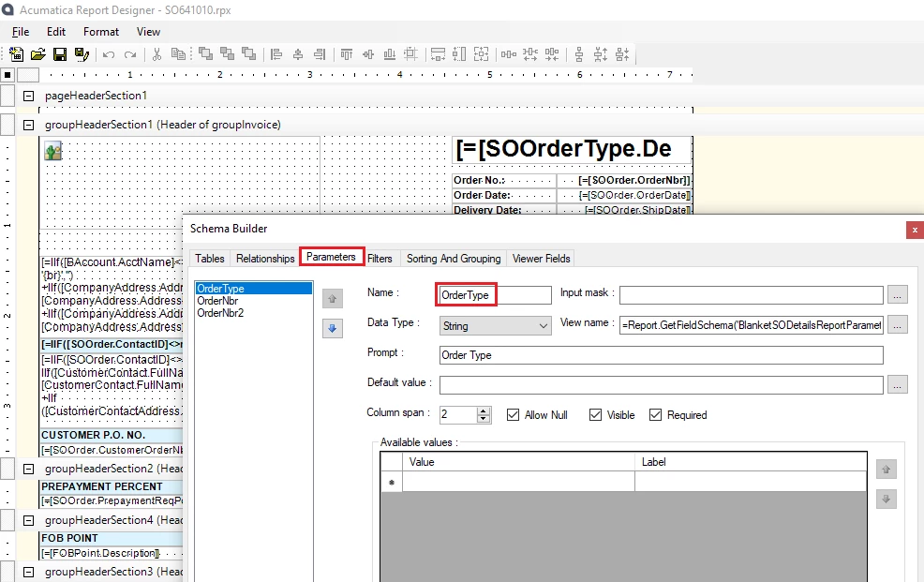Click the Make same width icon
The image size is (924, 582).
coord(438,54)
